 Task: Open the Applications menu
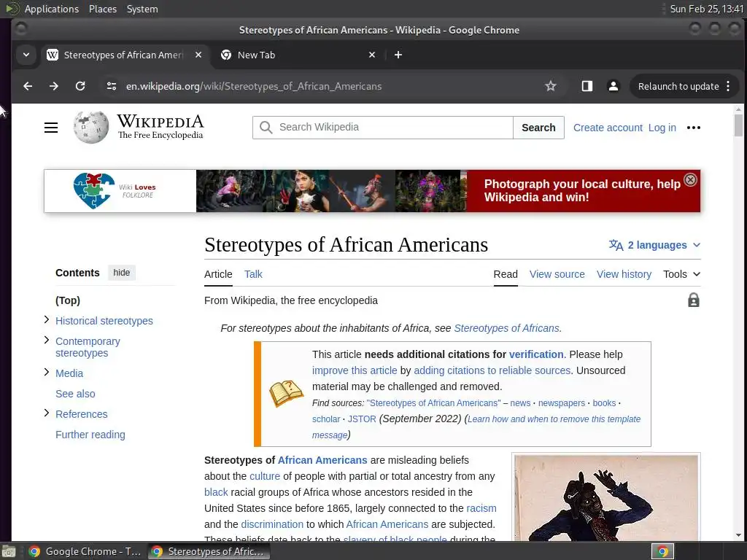pos(52,9)
